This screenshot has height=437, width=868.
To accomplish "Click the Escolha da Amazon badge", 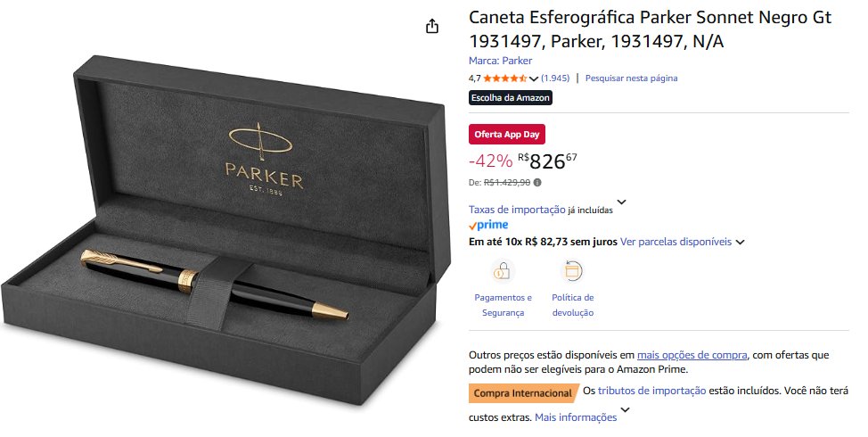I will tap(511, 98).
